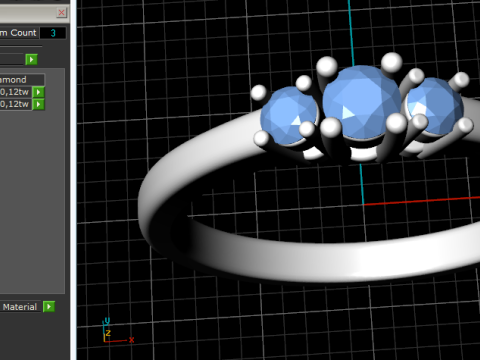Edit the Gem Count value field showing 3
Screen dimensions: 480x360
(x=53, y=33)
